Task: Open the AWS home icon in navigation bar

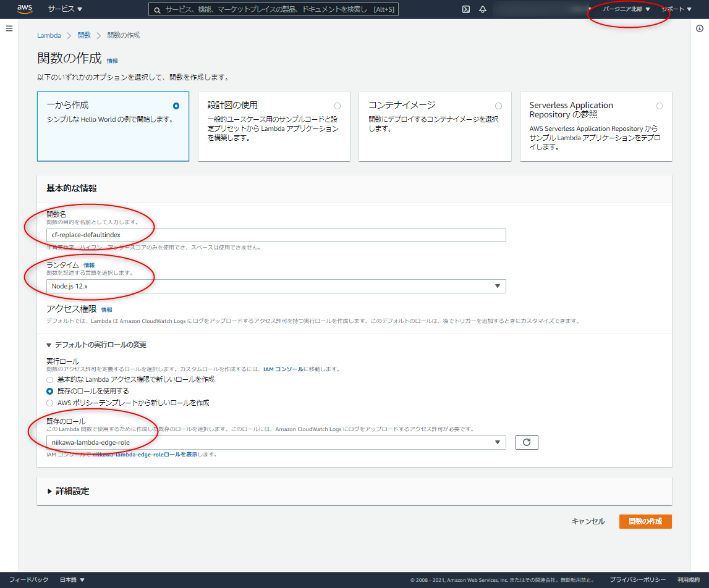Action: [24, 9]
